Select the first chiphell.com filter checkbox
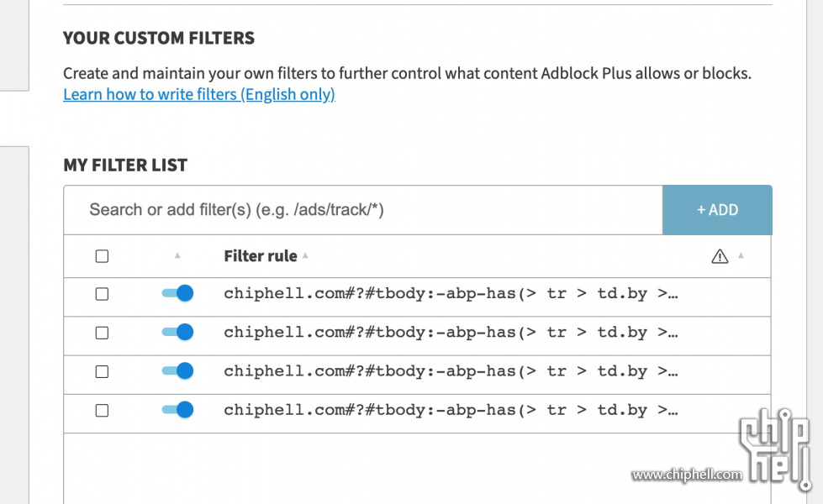 102,294
